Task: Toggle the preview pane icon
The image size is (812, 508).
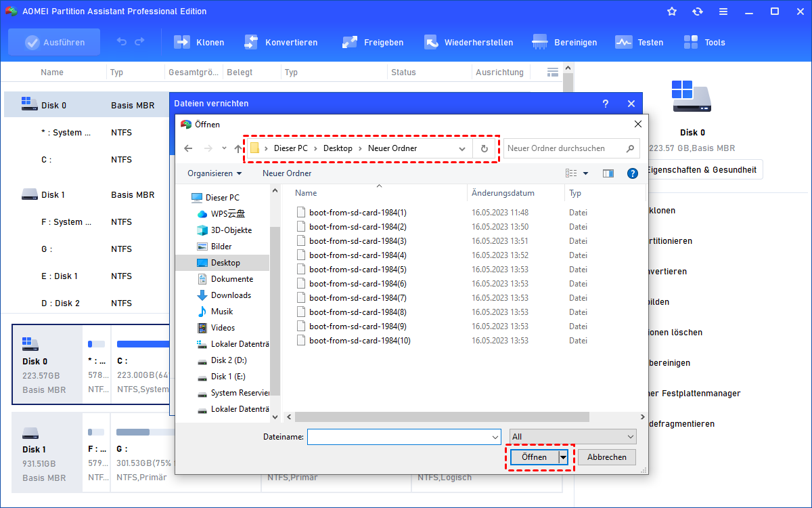Action: click(x=608, y=173)
